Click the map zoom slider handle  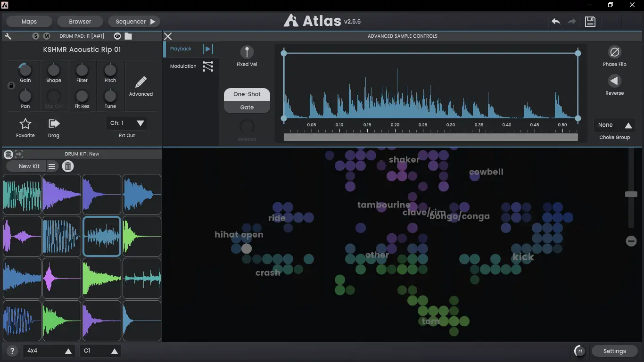[631, 194]
